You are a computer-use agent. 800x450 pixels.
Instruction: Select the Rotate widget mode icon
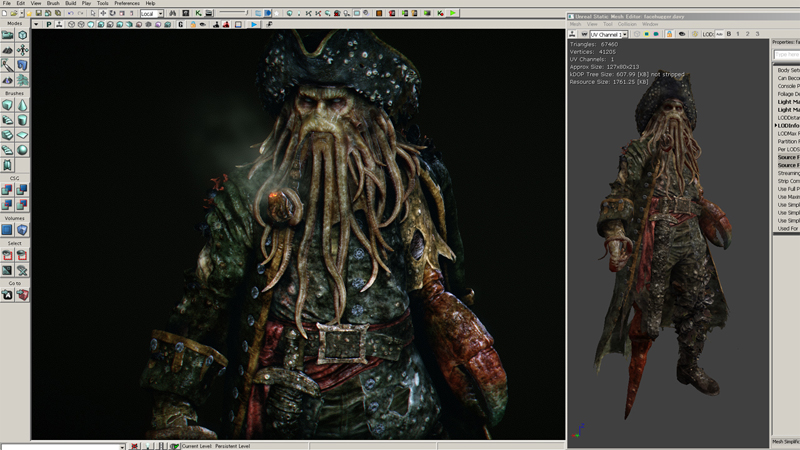click(112, 13)
